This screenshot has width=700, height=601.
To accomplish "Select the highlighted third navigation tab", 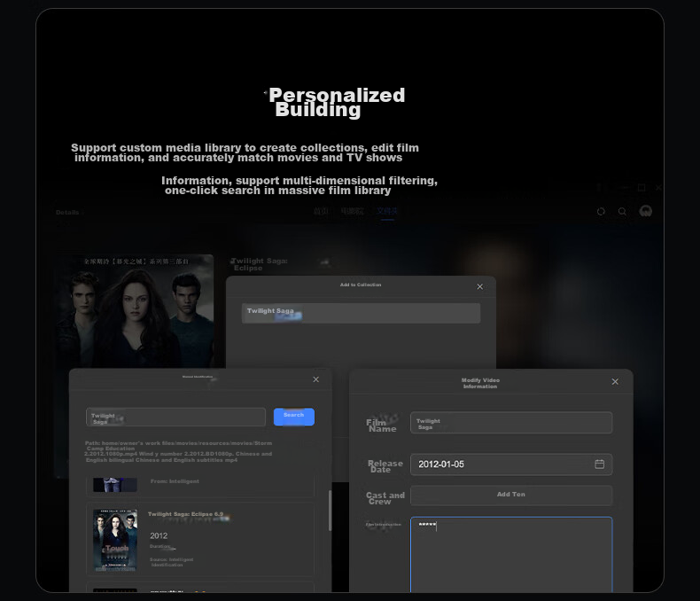I will (x=387, y=211).
